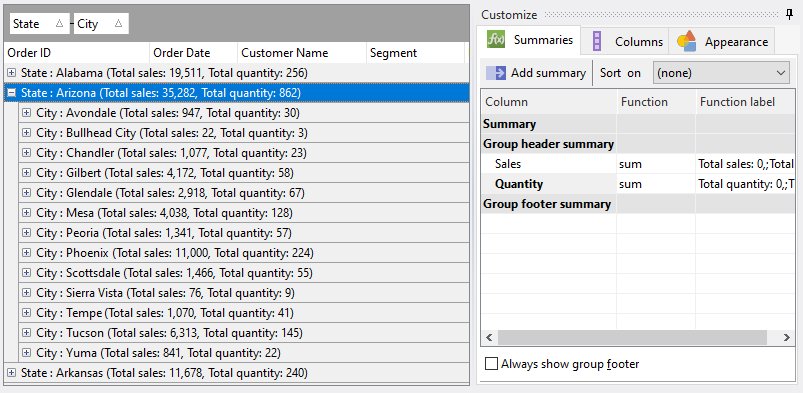Expand the State : Arkansas group

pos(12,373)
